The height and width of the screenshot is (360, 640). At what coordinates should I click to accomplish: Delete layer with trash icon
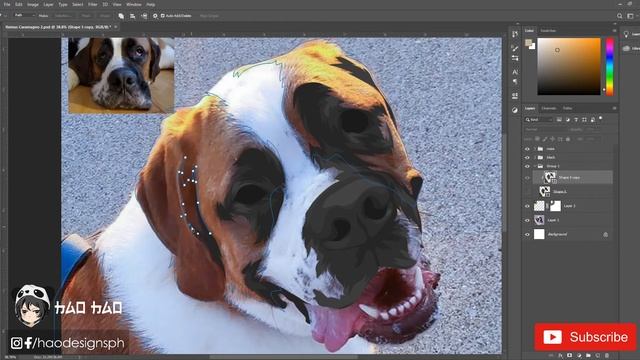(607, 356)
